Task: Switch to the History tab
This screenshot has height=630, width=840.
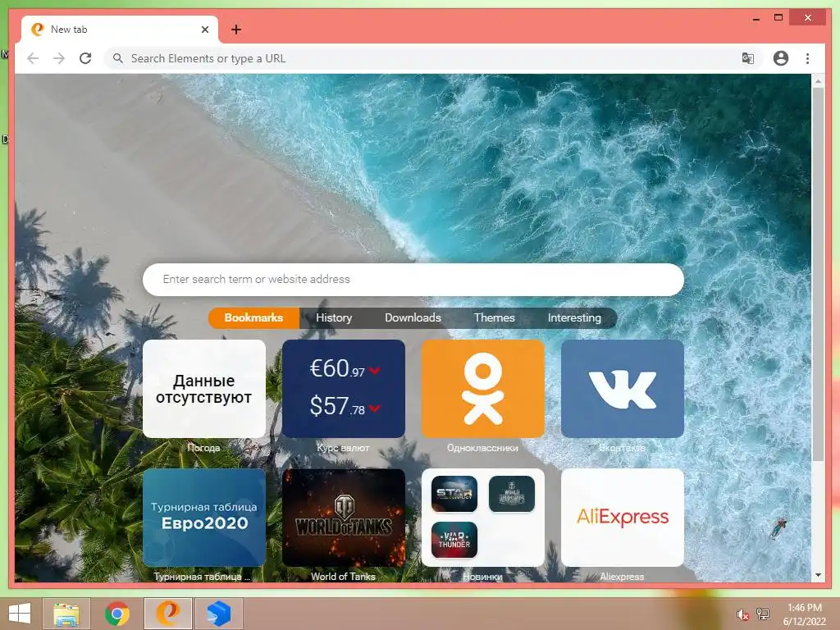Action: point(334,317)
